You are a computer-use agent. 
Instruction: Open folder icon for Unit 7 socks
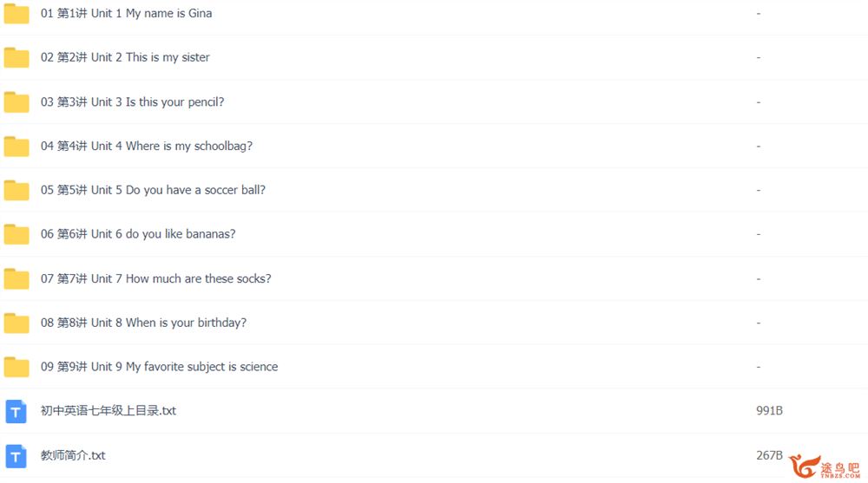[x=16, y=279]
